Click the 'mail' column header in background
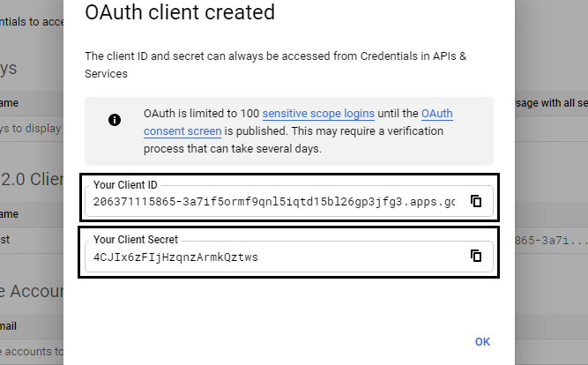The width and height of the screenshot is (588, 365). click(8, 326)
